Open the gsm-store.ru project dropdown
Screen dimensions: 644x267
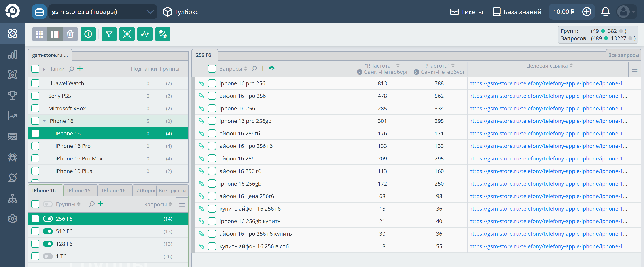click(102, 12)
